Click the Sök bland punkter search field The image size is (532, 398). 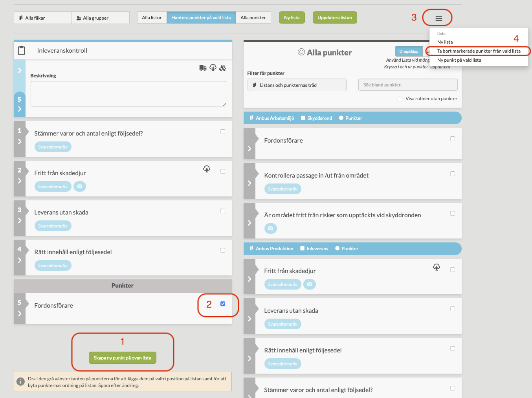408,85
